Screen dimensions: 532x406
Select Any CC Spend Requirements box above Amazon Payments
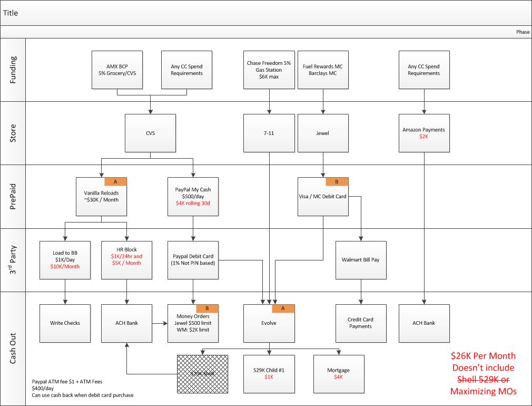pyautogui.click(x=424, y=70)
